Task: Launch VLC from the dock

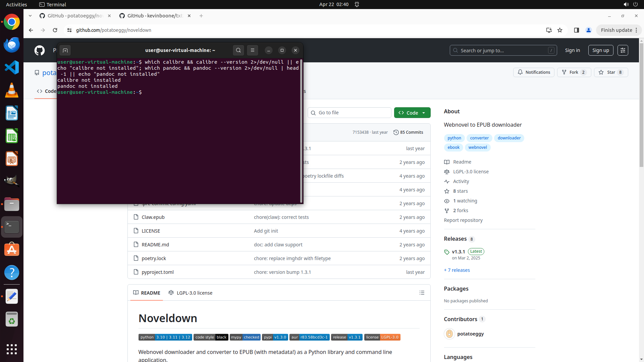Action: click(x=12, y=90)
